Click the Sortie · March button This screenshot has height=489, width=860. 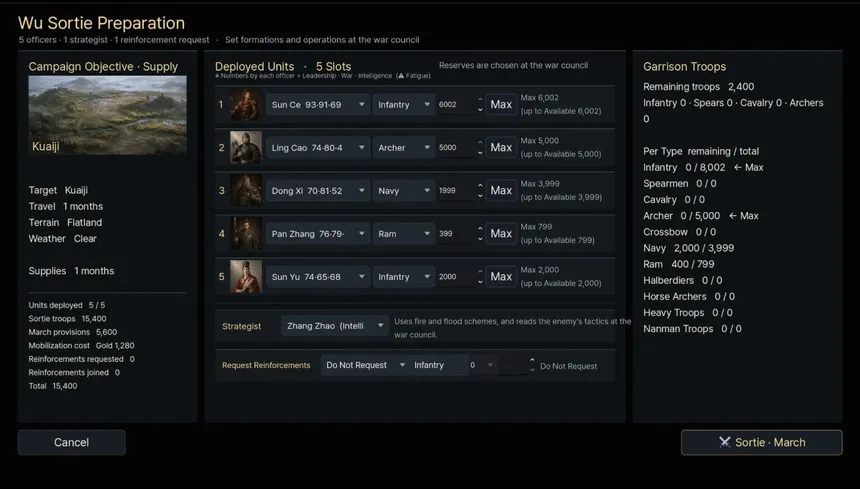761,442
